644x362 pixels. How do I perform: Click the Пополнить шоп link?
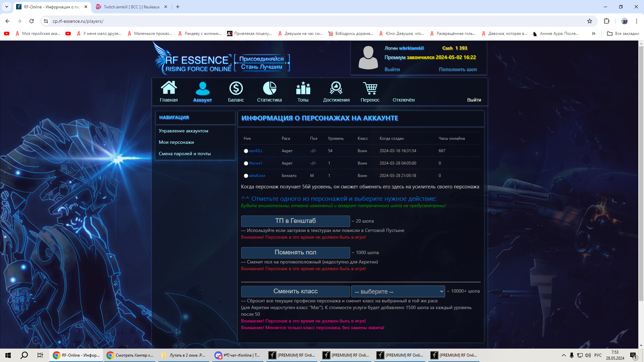458,69
